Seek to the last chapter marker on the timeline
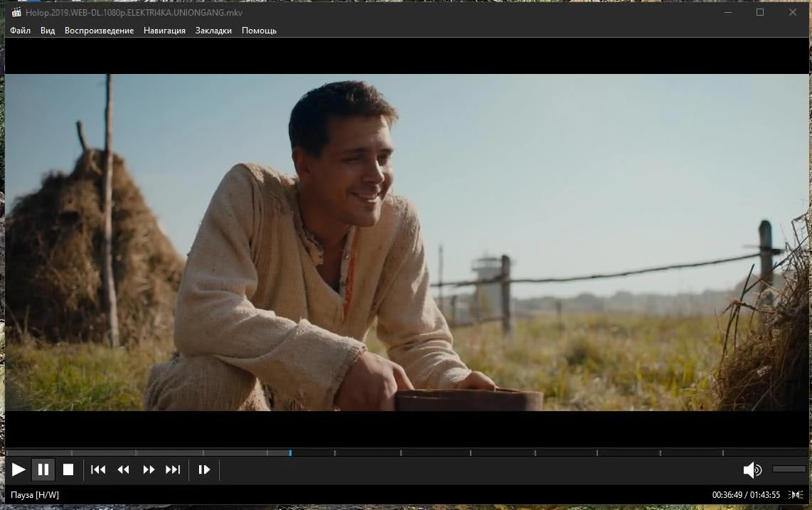 click(723, 453)
